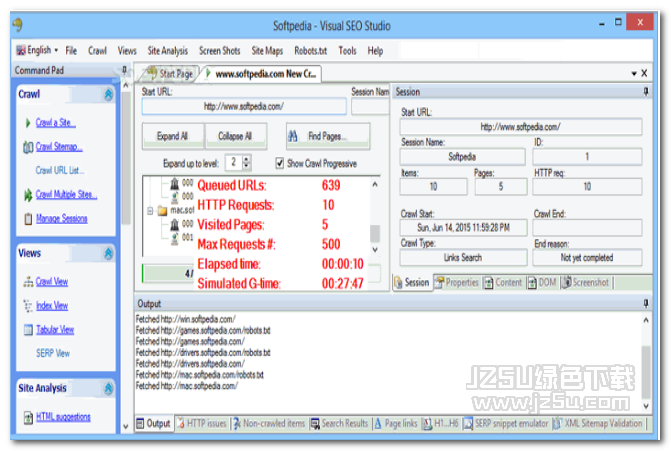The image size is (671, 451).
Task: Select the Output tab at bottom
Action: pyautogui.click(x=154, y=424)
